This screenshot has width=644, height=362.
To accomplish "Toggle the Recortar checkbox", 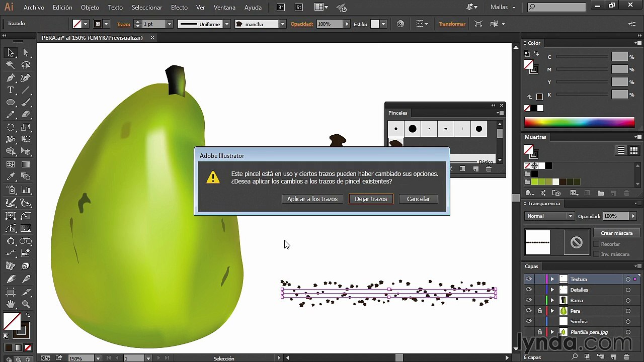I will tap(596, 244).
